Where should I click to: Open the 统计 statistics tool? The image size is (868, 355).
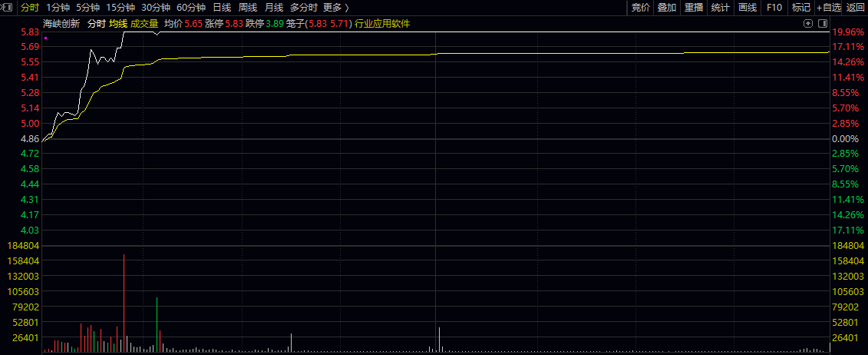(x=720, y=7)
